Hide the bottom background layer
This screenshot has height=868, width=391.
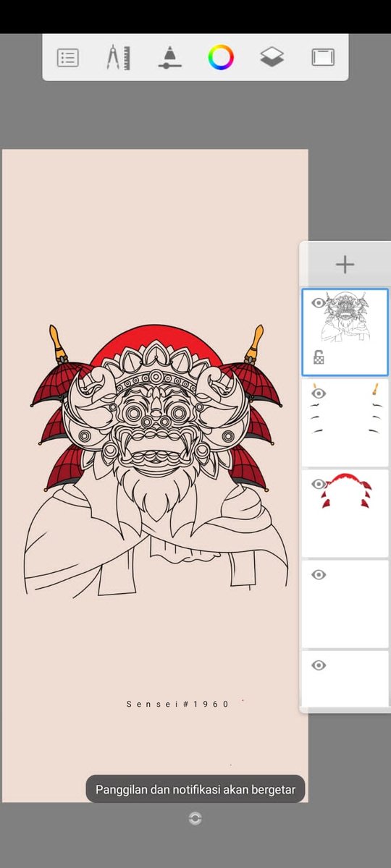click(318, 665)
